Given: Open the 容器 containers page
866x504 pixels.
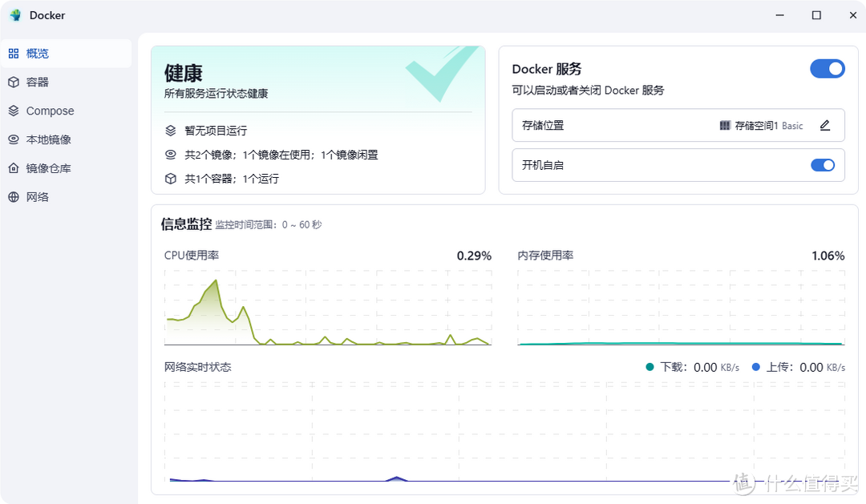Looking at the screenshot, I should [x=66, y=83].
